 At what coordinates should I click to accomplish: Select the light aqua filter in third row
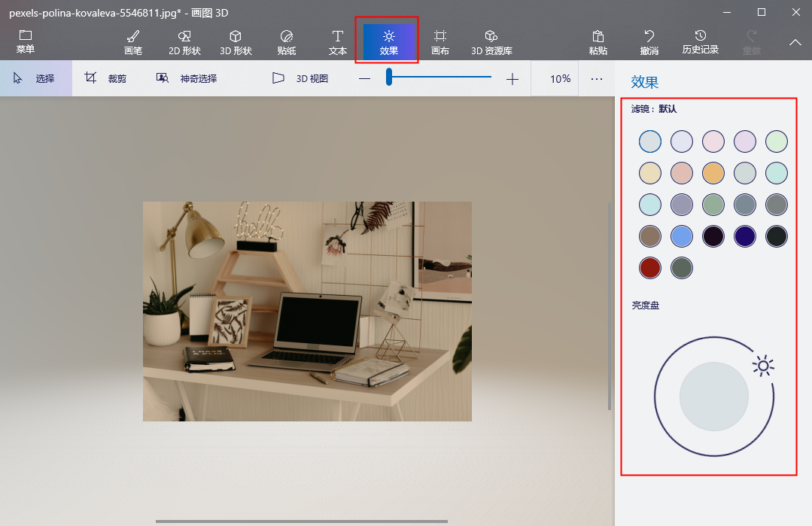pos(650,205)
